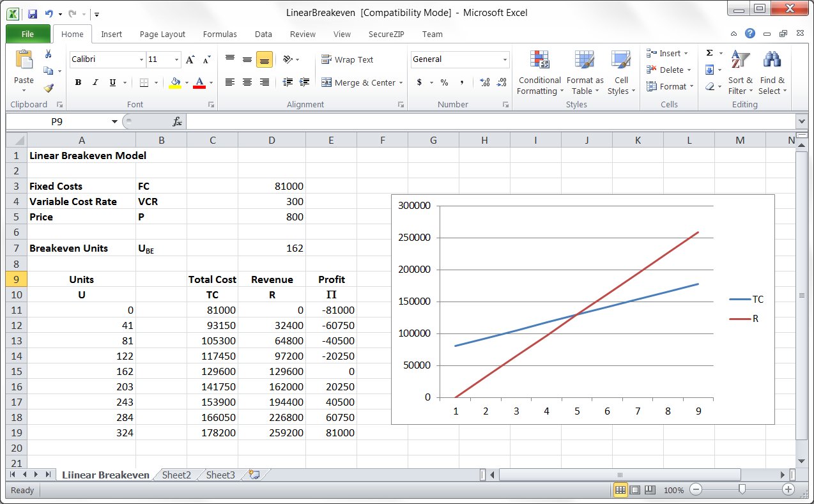The image size is (814, 504).
Task: Click the Save icon in quick access toolbar
Action: (33, 13)
